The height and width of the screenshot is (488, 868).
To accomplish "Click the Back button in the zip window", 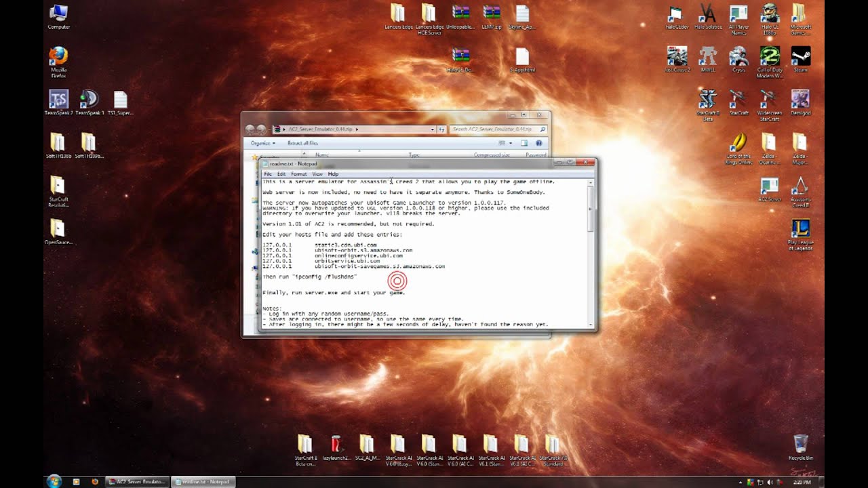I will [x=250, y=129].
